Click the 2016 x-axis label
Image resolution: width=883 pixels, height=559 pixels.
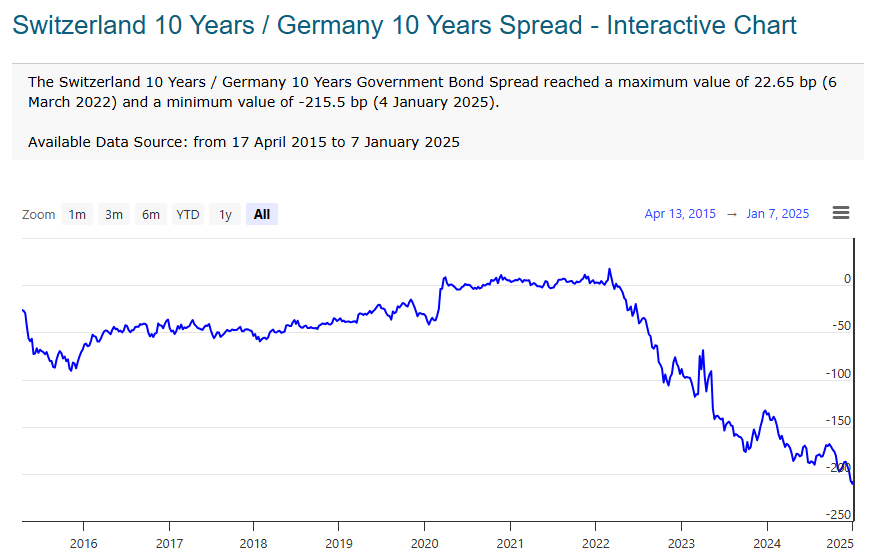tap(83, 542)
